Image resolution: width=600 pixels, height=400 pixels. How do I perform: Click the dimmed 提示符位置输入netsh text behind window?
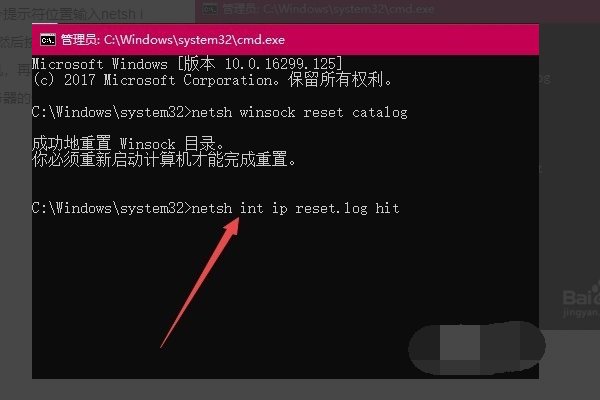(73, 15)
